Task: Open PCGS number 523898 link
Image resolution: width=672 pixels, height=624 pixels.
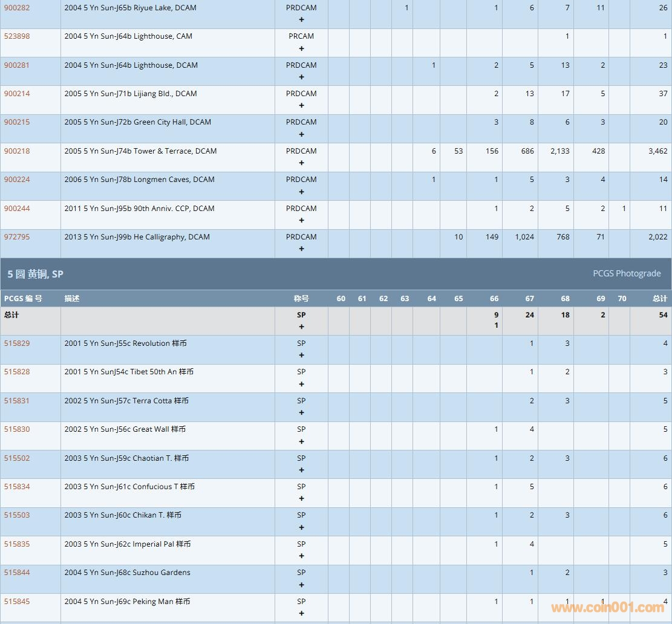Action: pyautogui.click(x=17, y=36)
